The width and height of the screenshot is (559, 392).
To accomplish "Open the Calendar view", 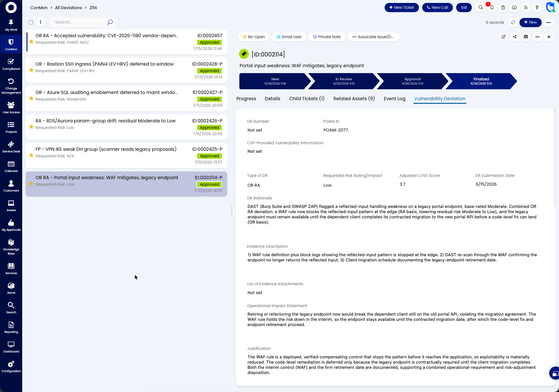I will click(11, 166).
